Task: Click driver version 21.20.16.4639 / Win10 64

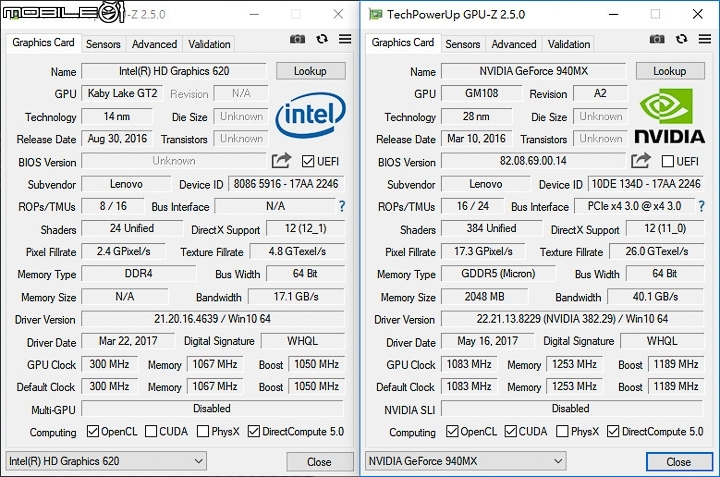Action: [x=213, y=319]
